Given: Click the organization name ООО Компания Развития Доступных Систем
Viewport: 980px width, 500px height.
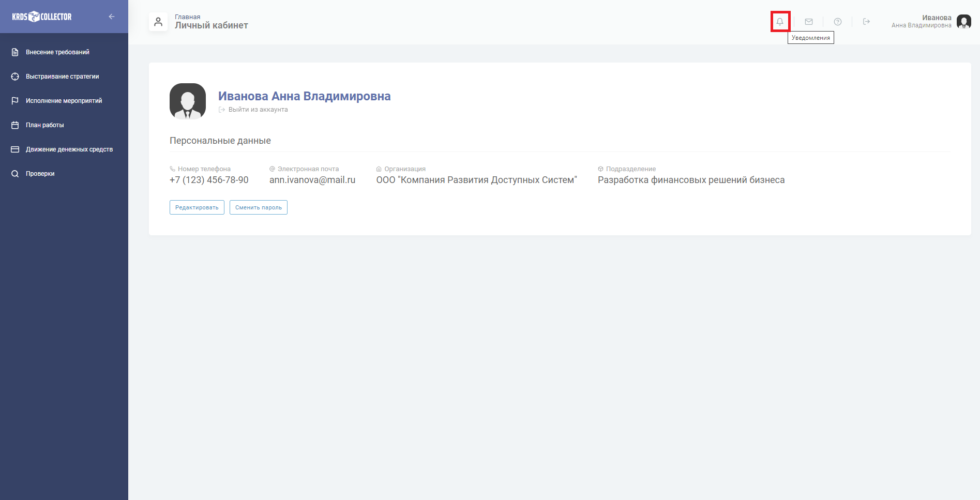Looking at the screenshot, I should pyautogui.click(x=477, y=180).
